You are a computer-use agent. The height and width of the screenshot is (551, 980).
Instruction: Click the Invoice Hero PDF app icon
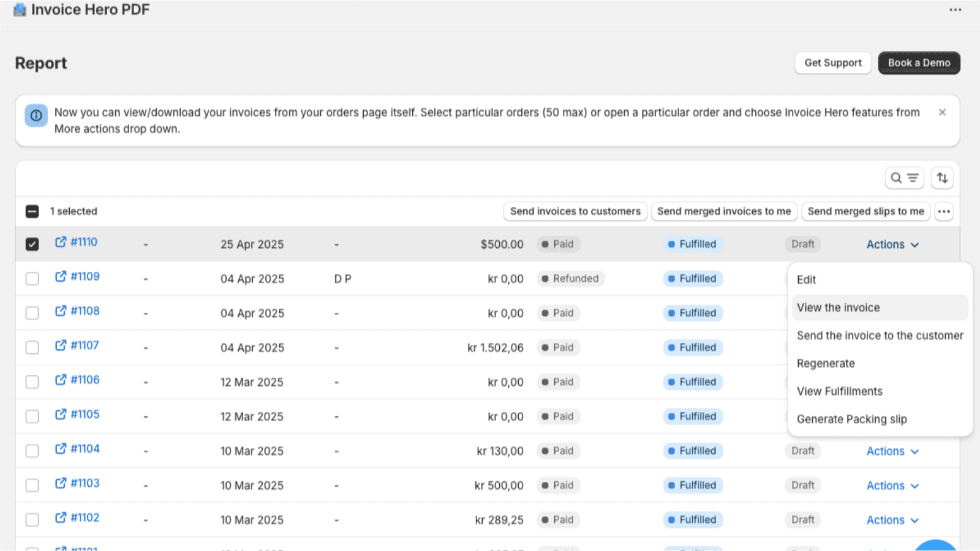pos(18,9)
